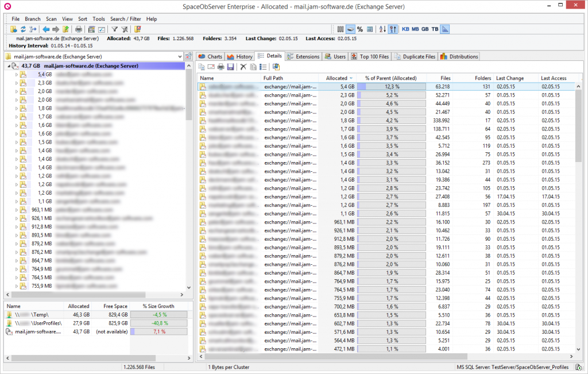The image size is (588, 374).
Task: Navigate up one folder level icon
Action: pos(65,29)
